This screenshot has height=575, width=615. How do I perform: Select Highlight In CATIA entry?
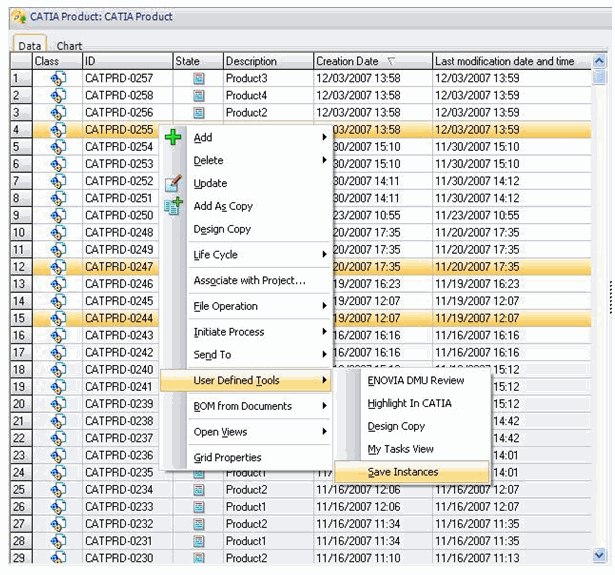(x=409, y=403)
